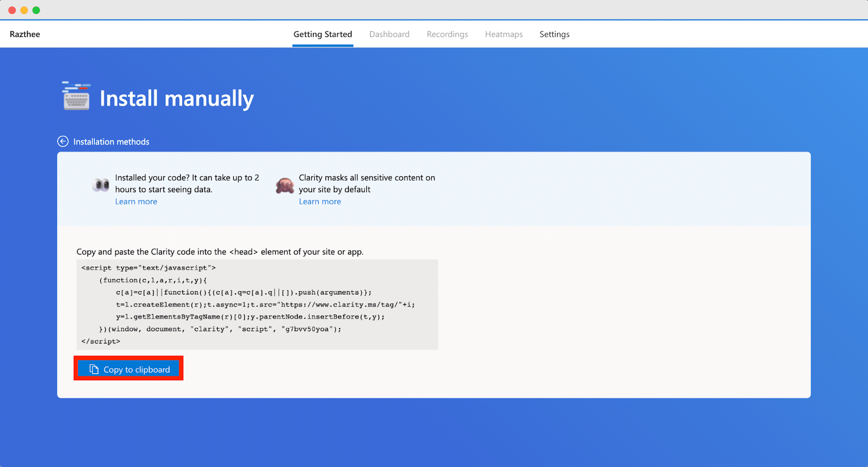This screenshot has width=868, height=467.
Task: Click the Copy and paste Clarity code instruction
Action: coord(220,252)
